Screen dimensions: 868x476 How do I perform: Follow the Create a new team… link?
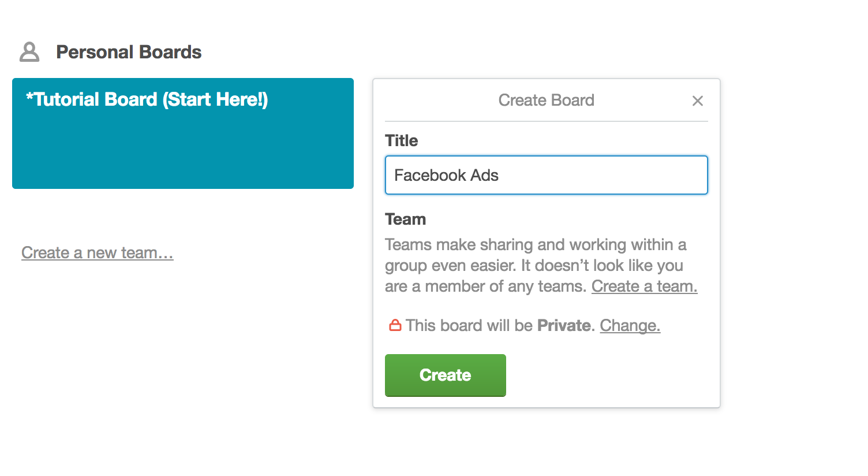[98, 253]
